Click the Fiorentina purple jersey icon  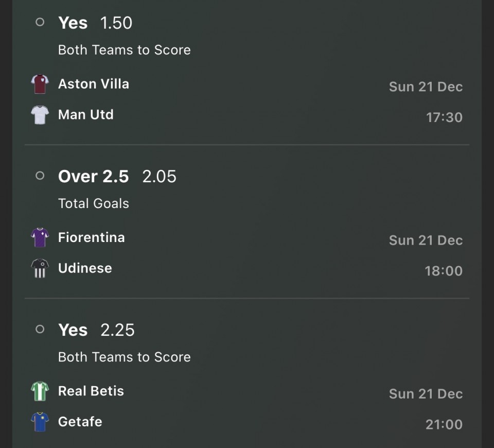tap(40, 237)
